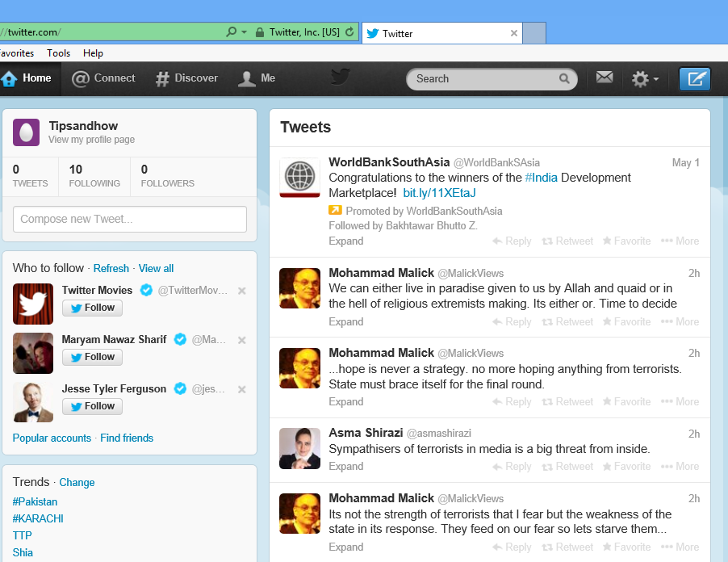This screenshot has height=562, width=728.
Task: Follow Maryam Nawaz Sharif
Action: [x=92, y=357]
